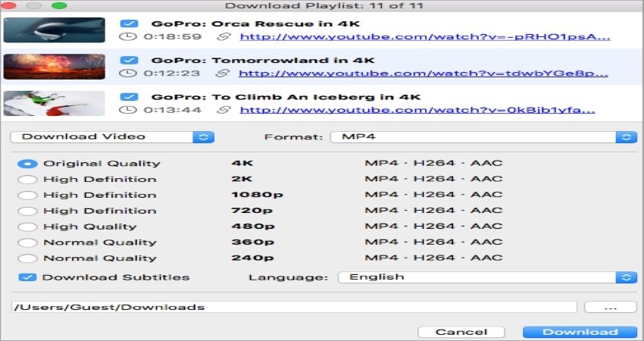Screen dimensions: 644x341
Task: Click the duration text '0:12:23'
Action: 172,74
